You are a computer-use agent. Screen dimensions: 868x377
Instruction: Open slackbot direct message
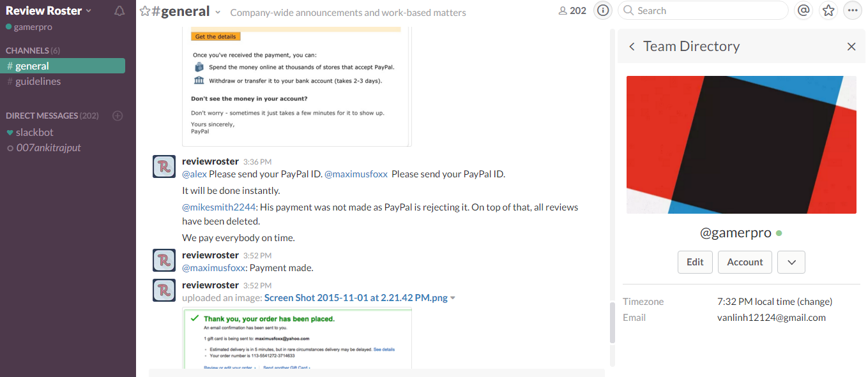click(x=34, y=132)
